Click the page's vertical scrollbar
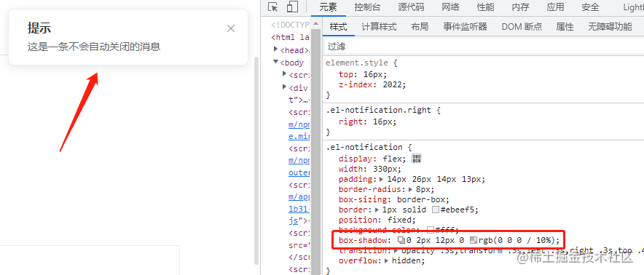 click(x=256, y=160)
